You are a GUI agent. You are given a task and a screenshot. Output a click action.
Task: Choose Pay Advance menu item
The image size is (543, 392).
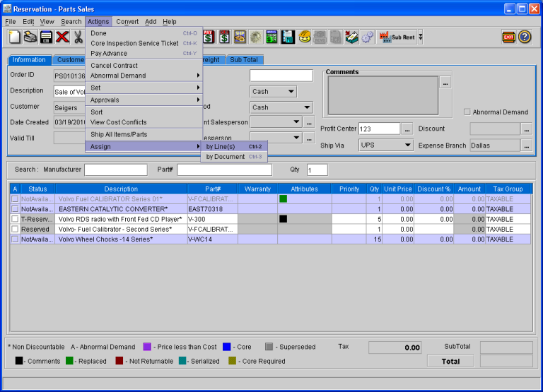click(x=144, y=53)
